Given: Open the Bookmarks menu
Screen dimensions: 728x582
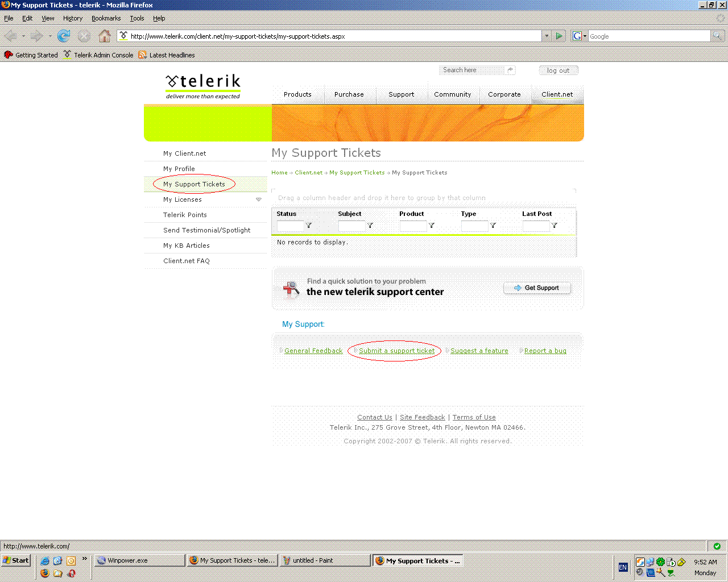Looking at the screenshot, I should click(106, 18).
